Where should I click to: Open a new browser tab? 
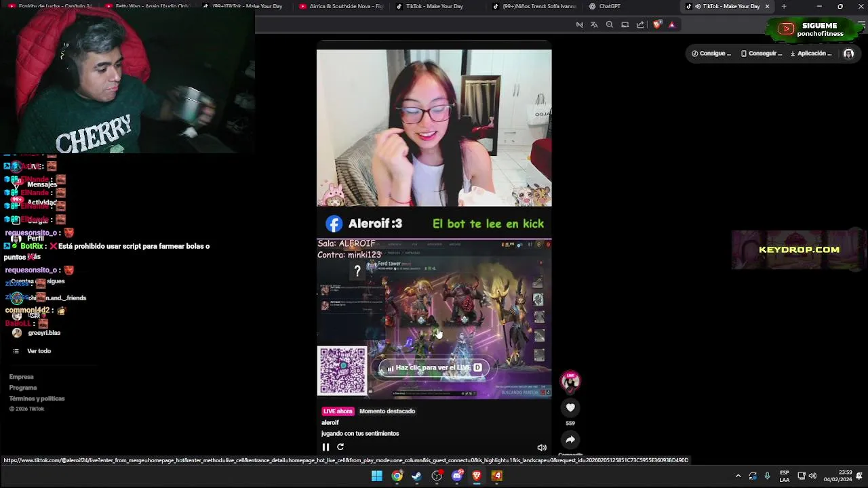784,6
